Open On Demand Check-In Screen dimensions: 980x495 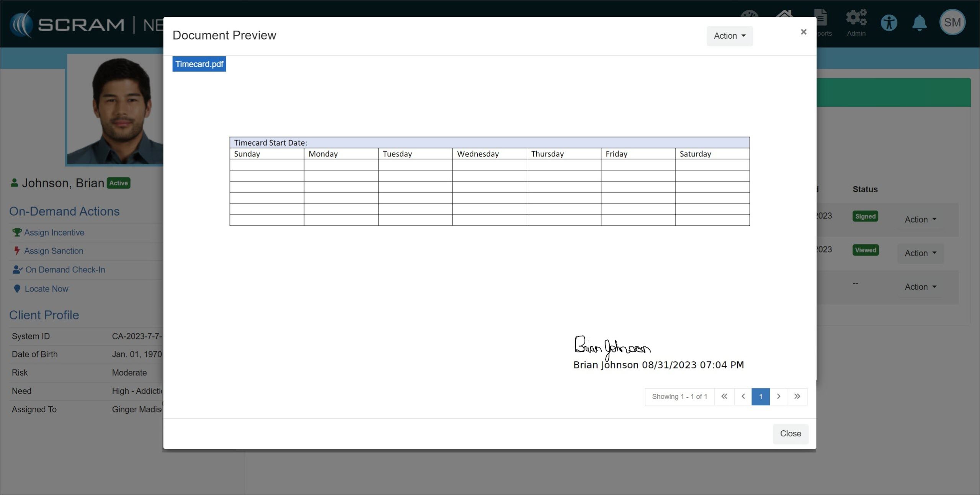[x=65, y=270]
